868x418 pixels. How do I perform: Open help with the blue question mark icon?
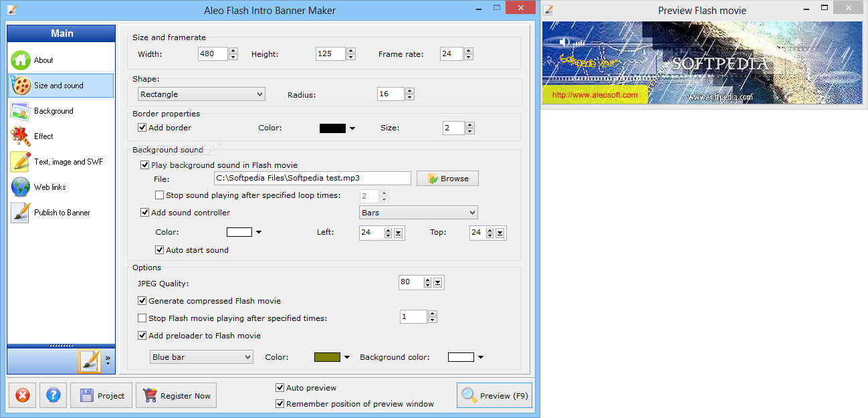click(x=53, y=395)
